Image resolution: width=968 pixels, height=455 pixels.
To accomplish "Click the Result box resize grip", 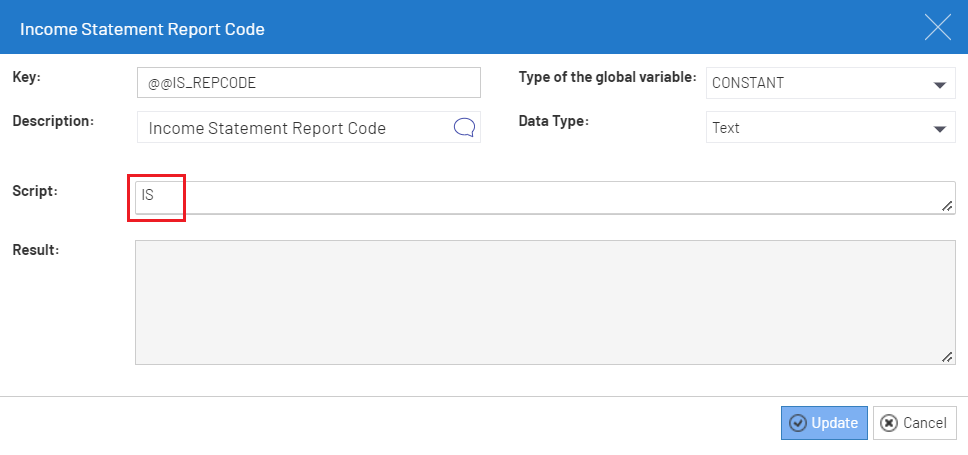I will (x=946, y=356).
